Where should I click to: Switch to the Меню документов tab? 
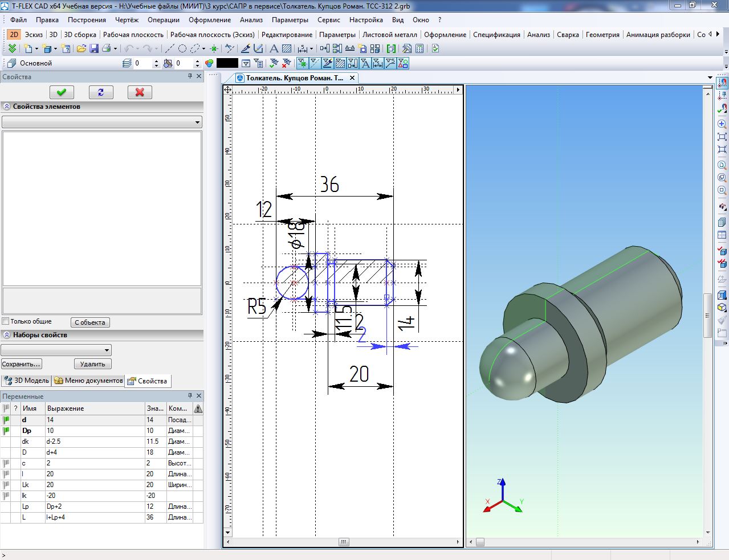click(88, 381)
